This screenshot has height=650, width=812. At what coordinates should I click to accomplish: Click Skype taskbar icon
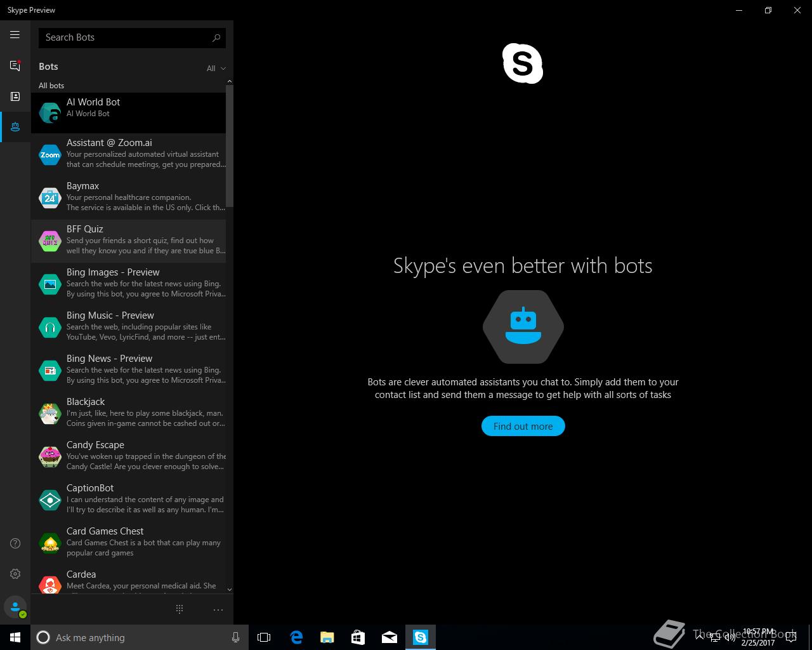[x=421, y=637]
